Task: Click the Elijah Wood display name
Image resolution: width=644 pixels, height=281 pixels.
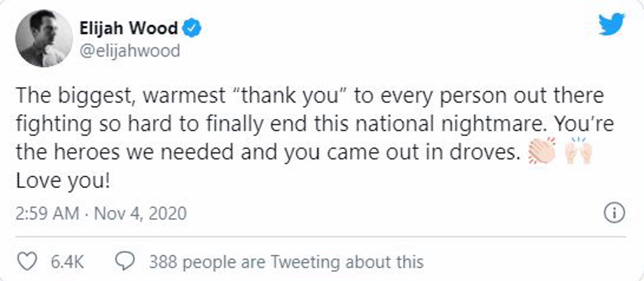Action: [x=128, y=28]
